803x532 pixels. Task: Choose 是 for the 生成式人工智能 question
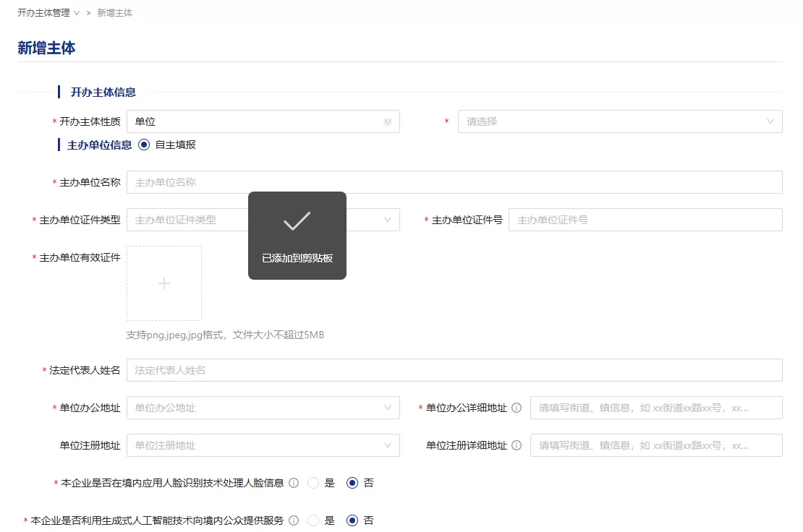click(x=312, y=520)
